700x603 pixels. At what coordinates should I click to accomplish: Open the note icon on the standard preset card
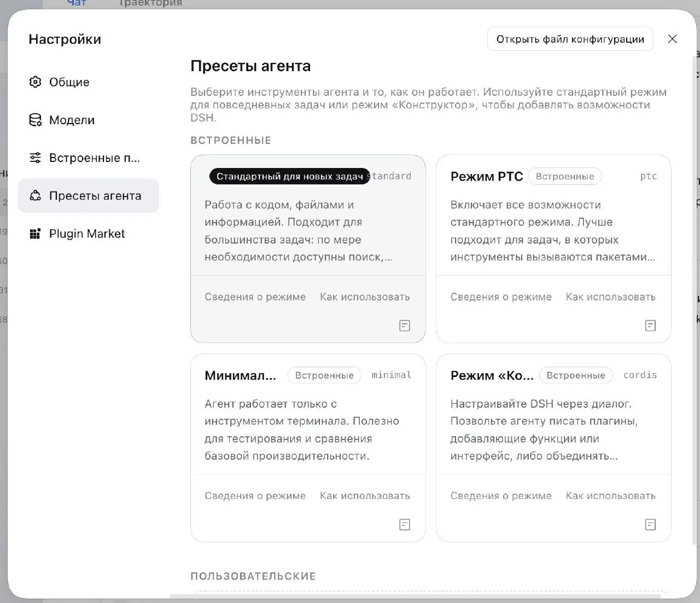(x=405, y=326)
